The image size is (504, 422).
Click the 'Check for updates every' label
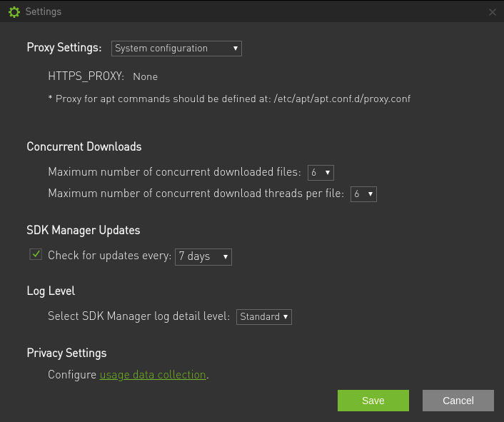tap(109, 256)
